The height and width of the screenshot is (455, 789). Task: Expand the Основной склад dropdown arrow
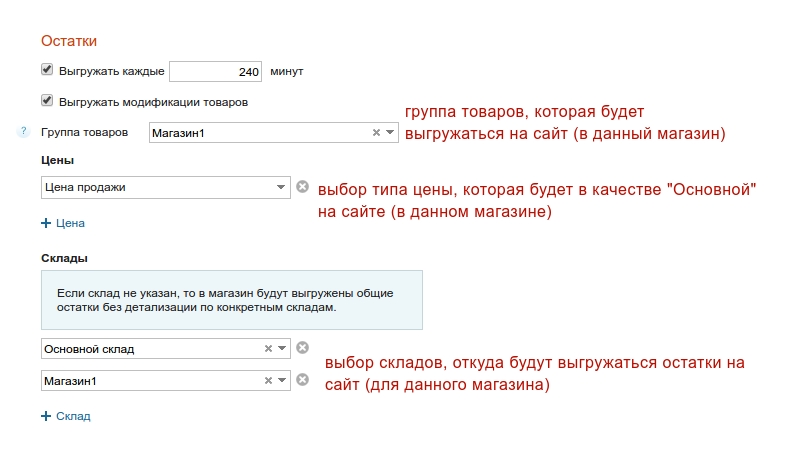tap(282, 348)
